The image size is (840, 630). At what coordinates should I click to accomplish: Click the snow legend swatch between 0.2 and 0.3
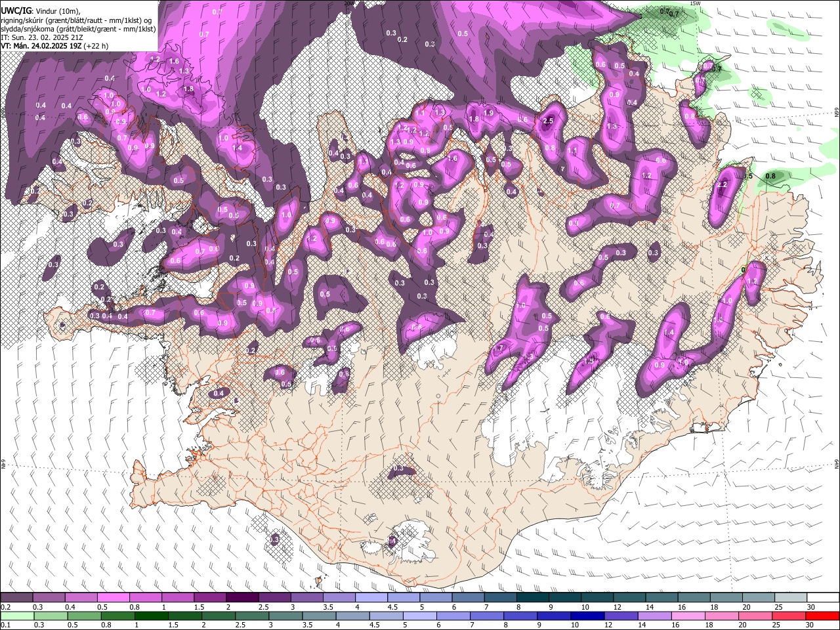(16, 598)
